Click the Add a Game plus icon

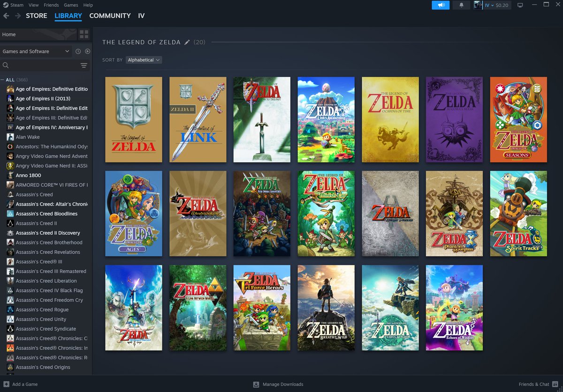click(x=6, y=384)
